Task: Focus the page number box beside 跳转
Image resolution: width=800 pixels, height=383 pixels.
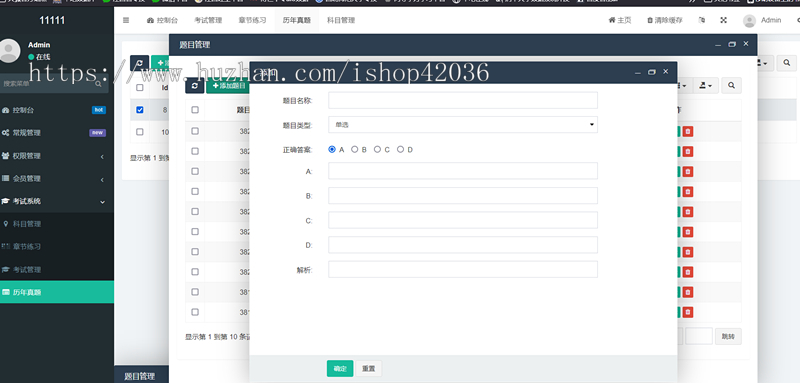Action: [698, 337]
